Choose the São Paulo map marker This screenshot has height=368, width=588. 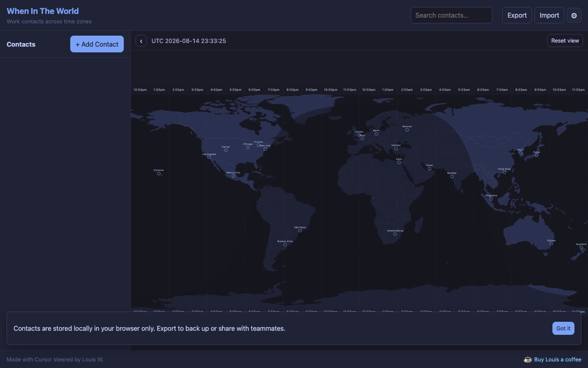click(x=300, y=231)
